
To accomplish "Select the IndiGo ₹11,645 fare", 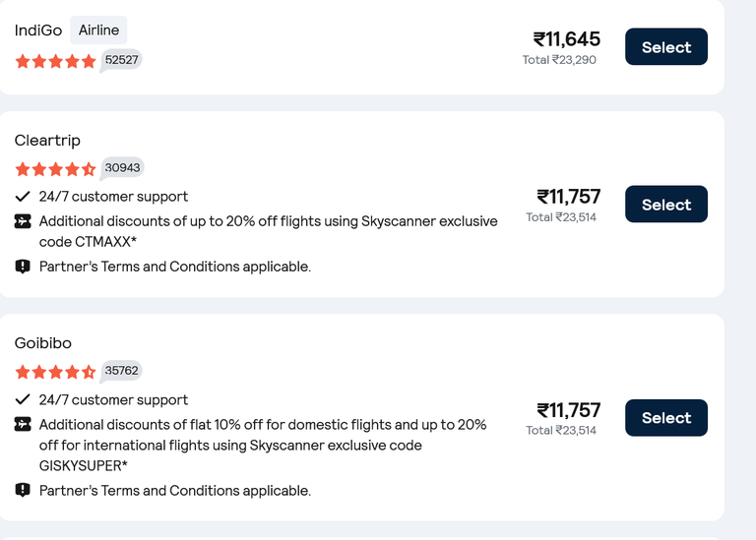I will coord(666,47).
